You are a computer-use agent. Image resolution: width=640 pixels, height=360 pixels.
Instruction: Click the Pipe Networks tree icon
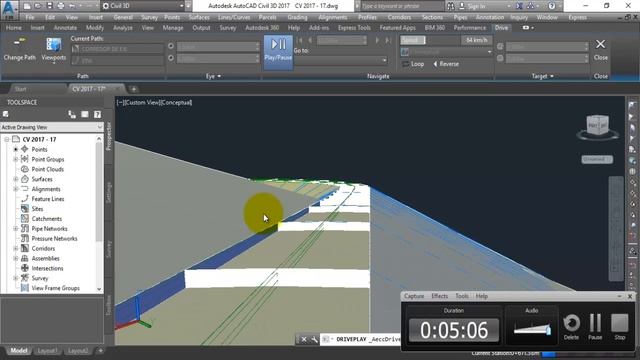(x=25, y=229)
